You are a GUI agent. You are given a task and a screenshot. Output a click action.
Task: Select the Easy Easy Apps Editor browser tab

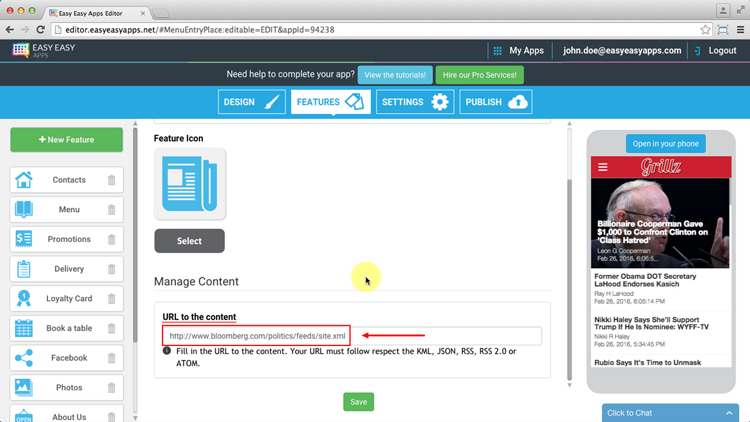96,13
